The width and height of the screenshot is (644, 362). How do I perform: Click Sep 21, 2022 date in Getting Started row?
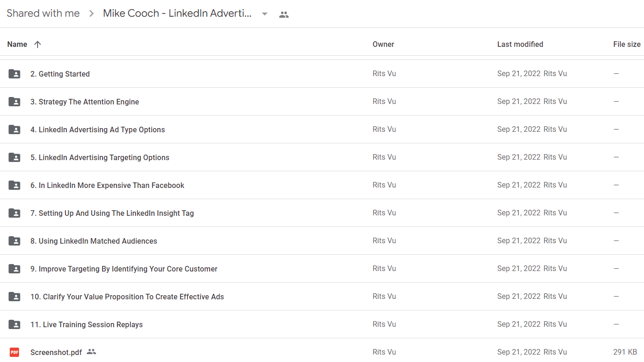coord(519,73)
